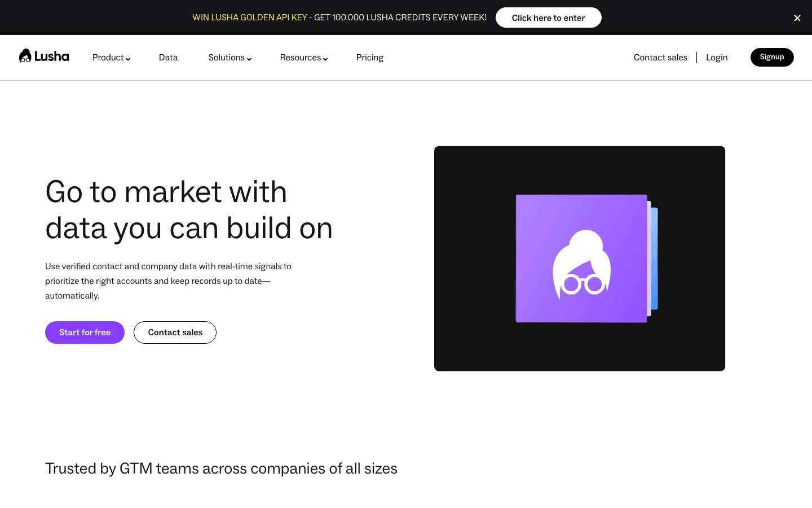This screenshot has height=508, width=812.
Task: Open the Resources dropdown
Action: pyautogui.click(x=300, y=57)
